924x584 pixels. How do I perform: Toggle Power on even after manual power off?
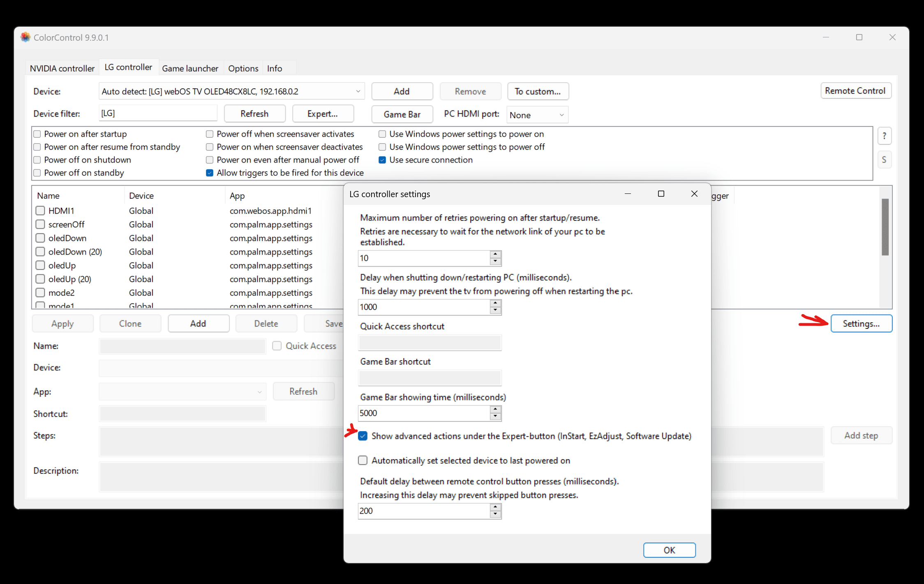pos(210,160)
